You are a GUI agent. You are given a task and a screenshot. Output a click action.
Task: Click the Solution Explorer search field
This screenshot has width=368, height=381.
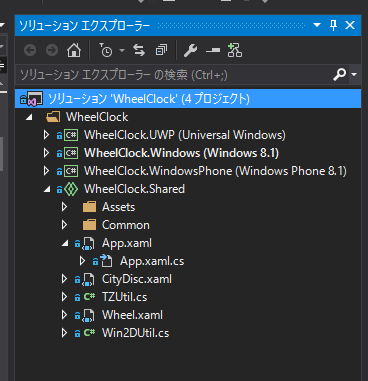pos(173,75)
